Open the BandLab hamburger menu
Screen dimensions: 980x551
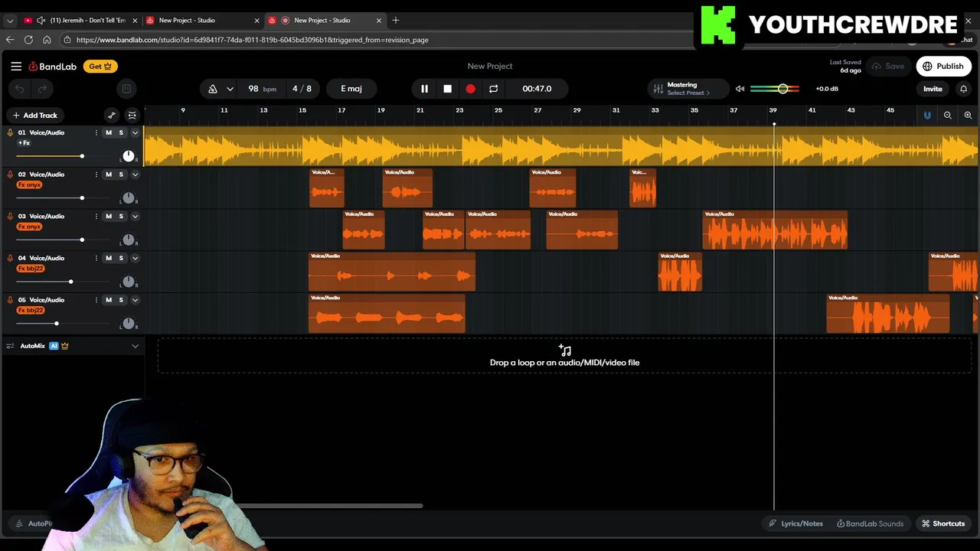click(16, 67)
